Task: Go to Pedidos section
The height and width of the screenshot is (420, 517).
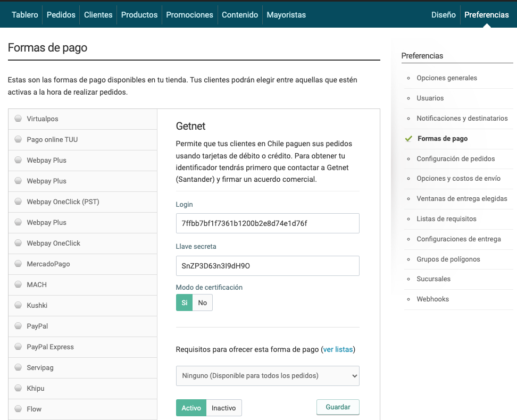Action: (61, 15)
